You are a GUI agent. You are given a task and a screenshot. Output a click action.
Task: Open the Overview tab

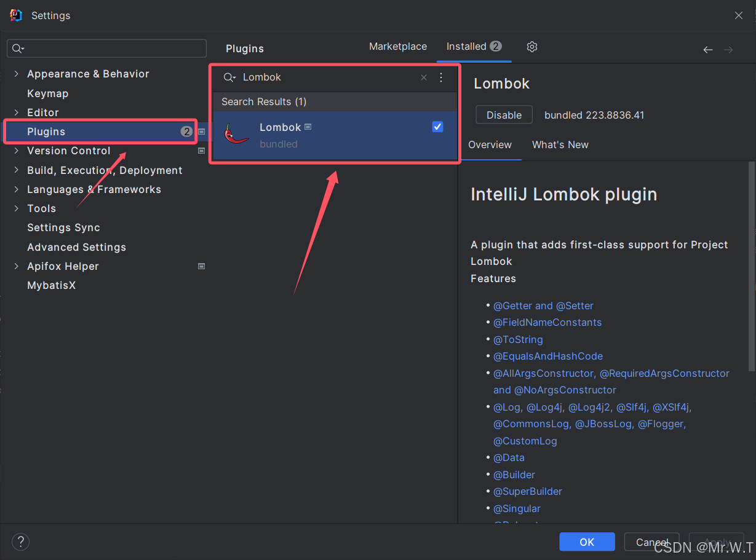(x=490, y=145)
